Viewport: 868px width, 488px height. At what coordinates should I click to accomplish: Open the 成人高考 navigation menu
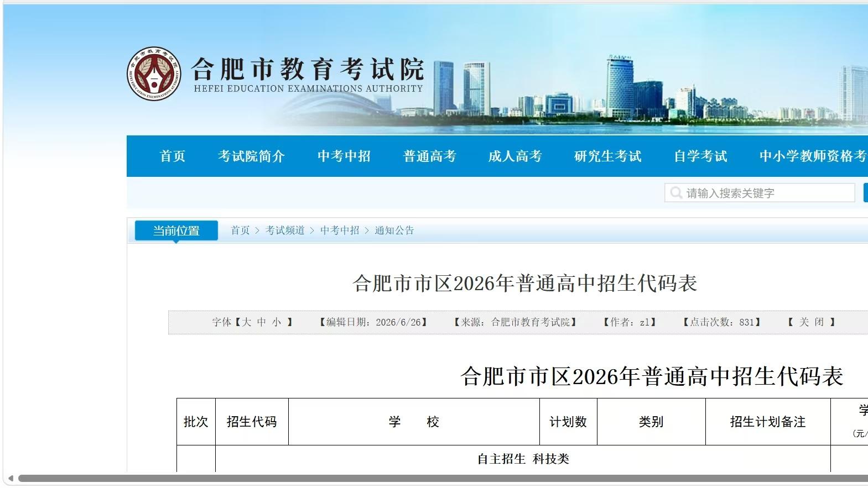tap(515, 156)
